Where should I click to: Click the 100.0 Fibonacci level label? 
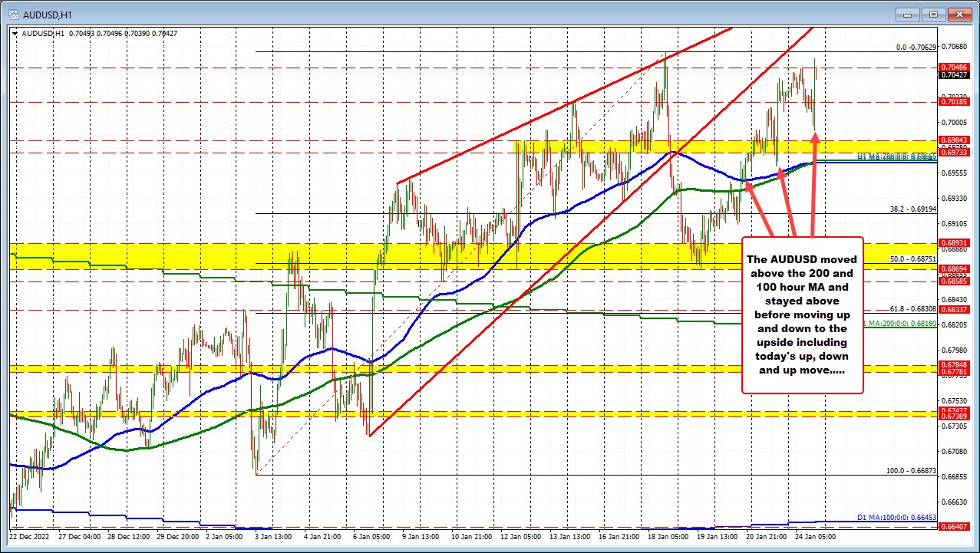[x=912, y=471]
